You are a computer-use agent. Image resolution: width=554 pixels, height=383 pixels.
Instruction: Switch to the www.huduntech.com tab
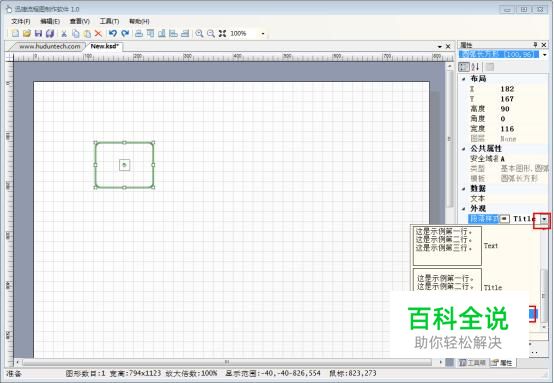[x=49, y=47]
